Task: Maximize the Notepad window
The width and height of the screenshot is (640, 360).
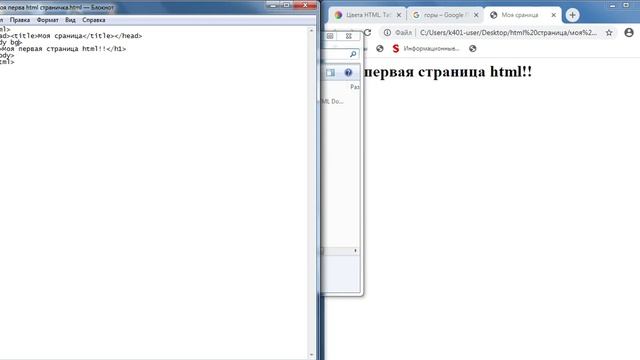Action: [x=287, y=5]
